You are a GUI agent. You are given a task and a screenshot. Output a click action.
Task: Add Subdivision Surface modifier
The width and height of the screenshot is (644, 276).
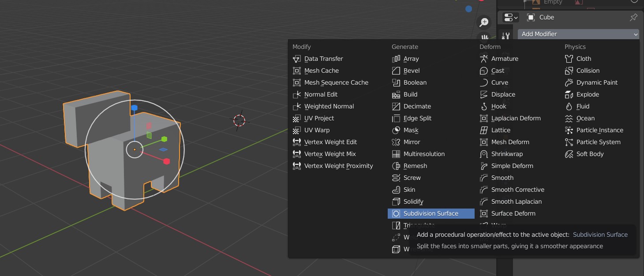431,213
